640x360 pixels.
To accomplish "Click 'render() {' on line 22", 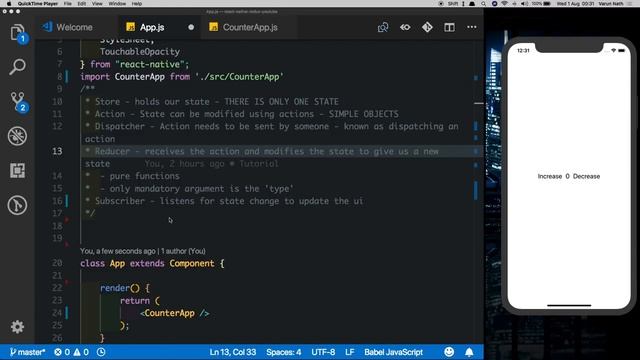I will (x=125, y=288).
